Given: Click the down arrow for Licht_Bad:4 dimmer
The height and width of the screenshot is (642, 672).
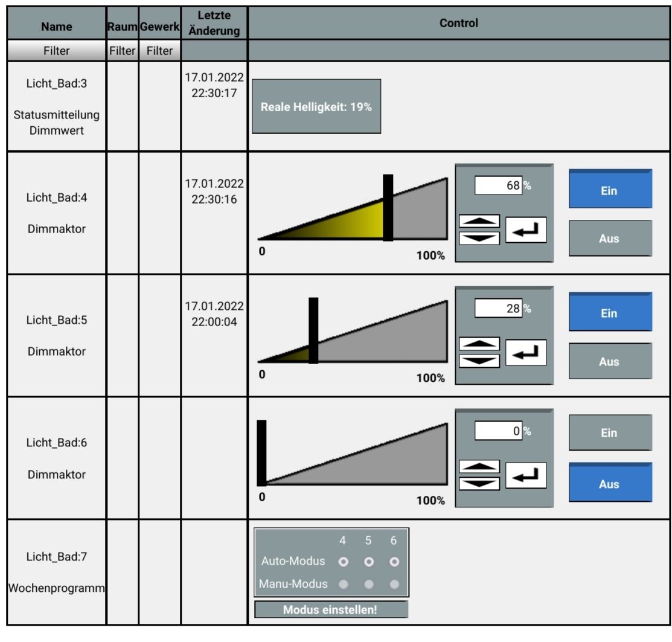Looking at the screenshot, I should [x=479, y=239].
